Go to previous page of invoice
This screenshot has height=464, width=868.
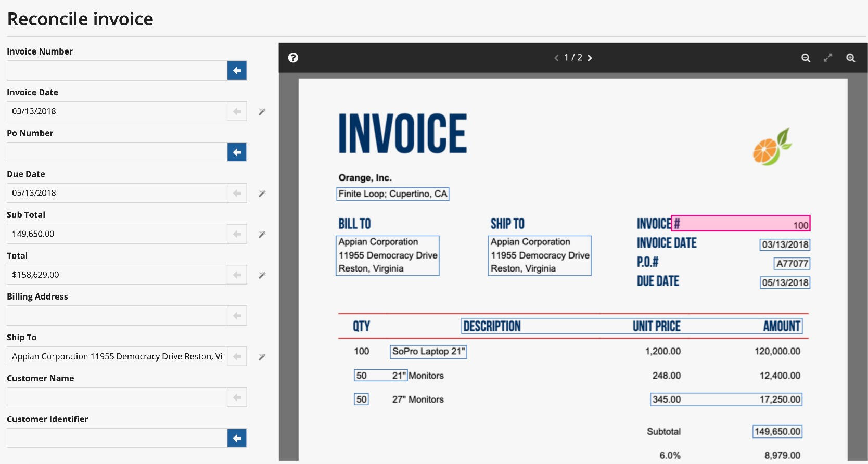pyautogui.click(x=556, y=58)
